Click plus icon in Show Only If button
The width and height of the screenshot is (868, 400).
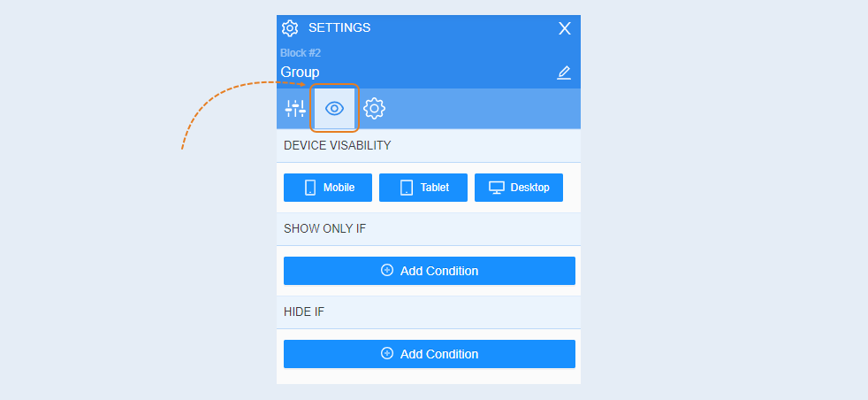click(387, 271)
